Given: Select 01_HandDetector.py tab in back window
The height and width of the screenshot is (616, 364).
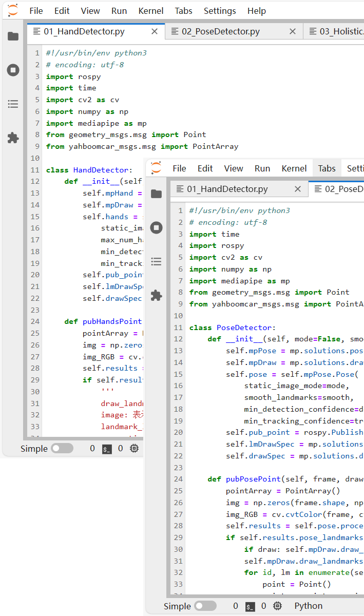Looking at the screenshot, I should tap(96, 31).
